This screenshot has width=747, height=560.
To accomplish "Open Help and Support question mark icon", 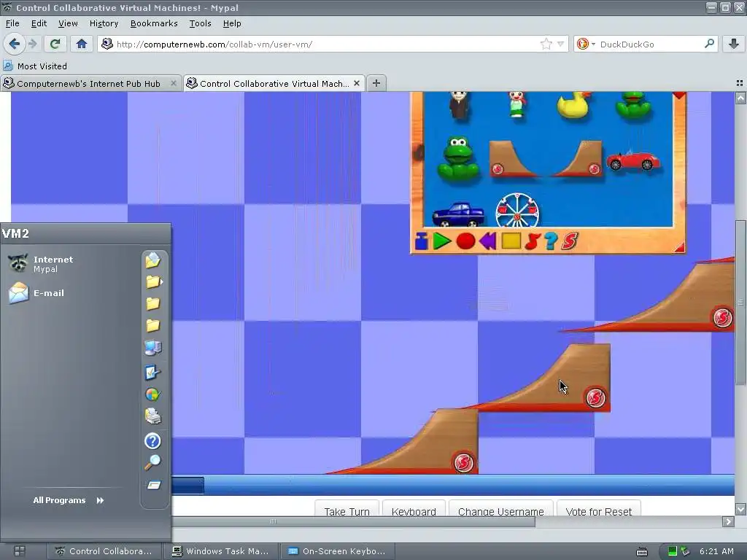I will tap(153, 441).
